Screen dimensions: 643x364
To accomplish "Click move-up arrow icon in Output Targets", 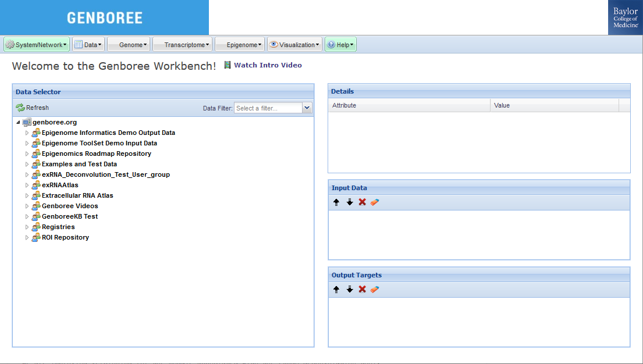I will click(336, 290).
